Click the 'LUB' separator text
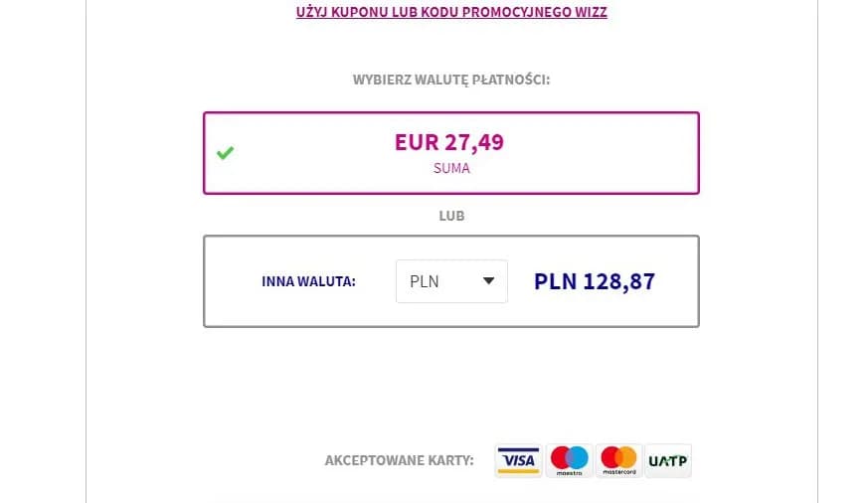 (451, 215)
